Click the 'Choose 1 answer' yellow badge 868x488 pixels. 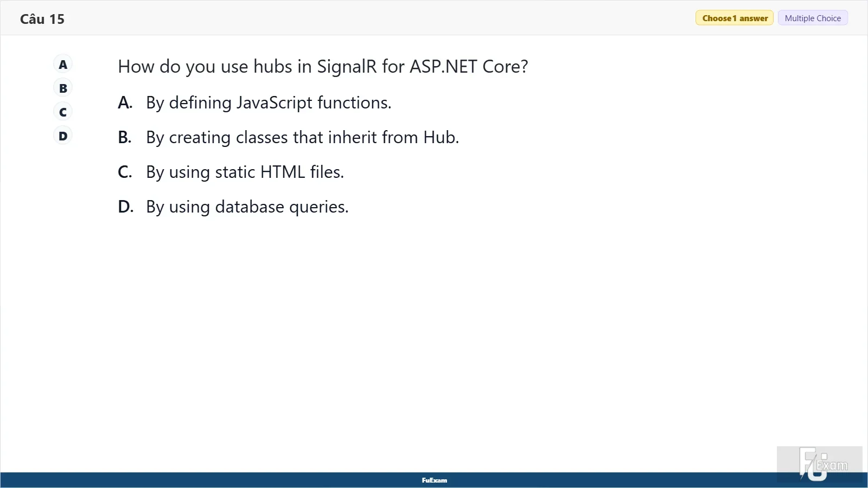[x=735, y=18]
